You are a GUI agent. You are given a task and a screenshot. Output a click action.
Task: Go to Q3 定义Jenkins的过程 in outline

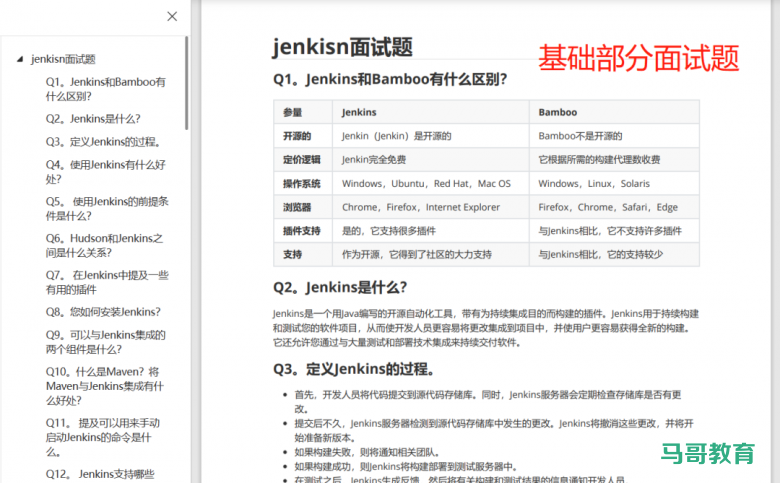point(103,141)
